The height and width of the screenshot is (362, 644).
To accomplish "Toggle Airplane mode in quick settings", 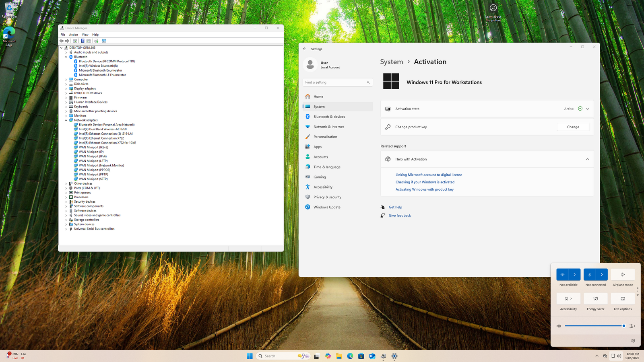I will pyautogui.click(x=623, y=275).
